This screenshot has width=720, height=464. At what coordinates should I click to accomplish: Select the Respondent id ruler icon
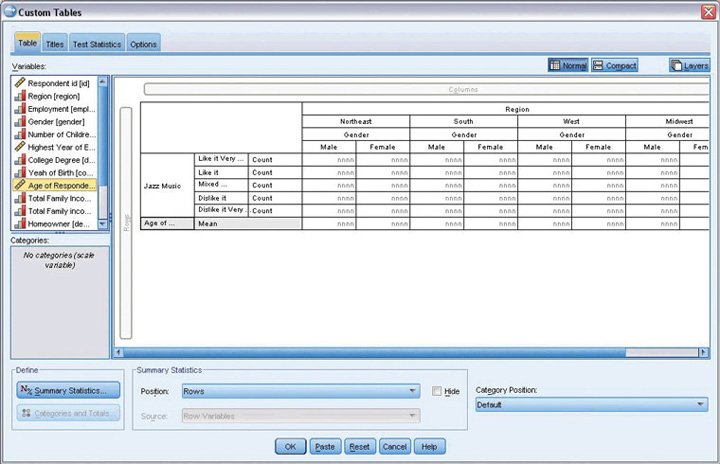click(x=19, y=81)
